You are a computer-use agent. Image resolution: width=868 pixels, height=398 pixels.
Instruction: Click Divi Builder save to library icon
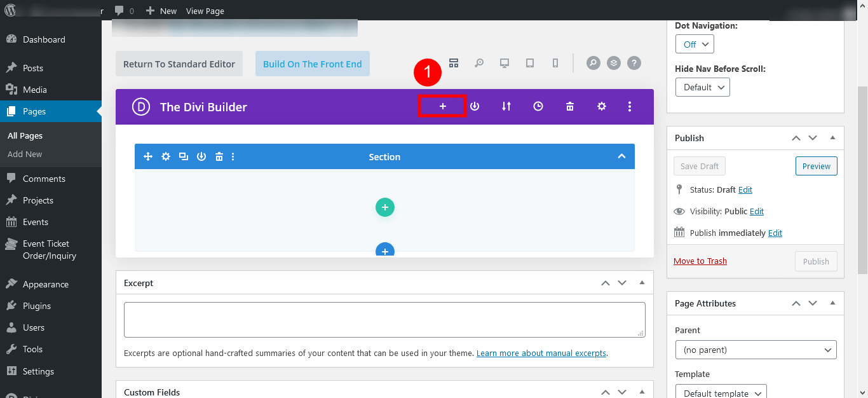click(475, 106)
